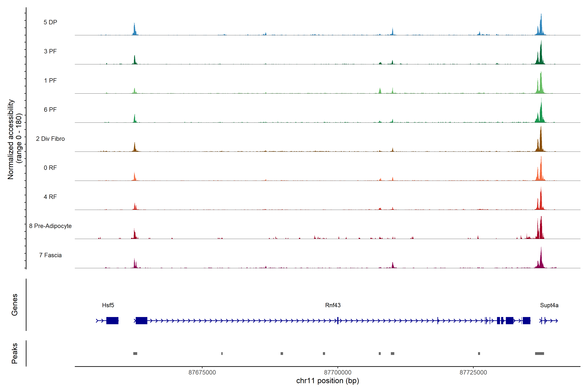Click the 87700000 axis tick label
Image resolution: width=588 pixels, height=392 pixels.
(x=337, y=373)
